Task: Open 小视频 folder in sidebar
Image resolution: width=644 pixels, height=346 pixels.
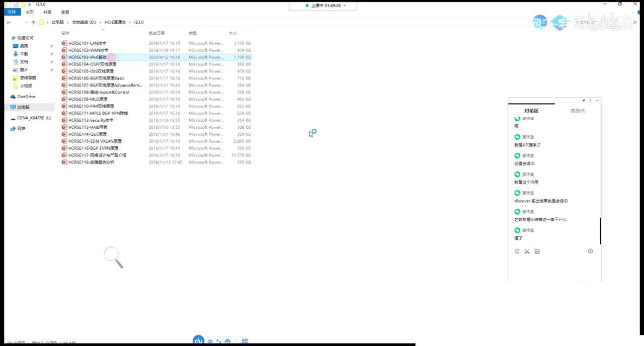Action: click(26, 86)
